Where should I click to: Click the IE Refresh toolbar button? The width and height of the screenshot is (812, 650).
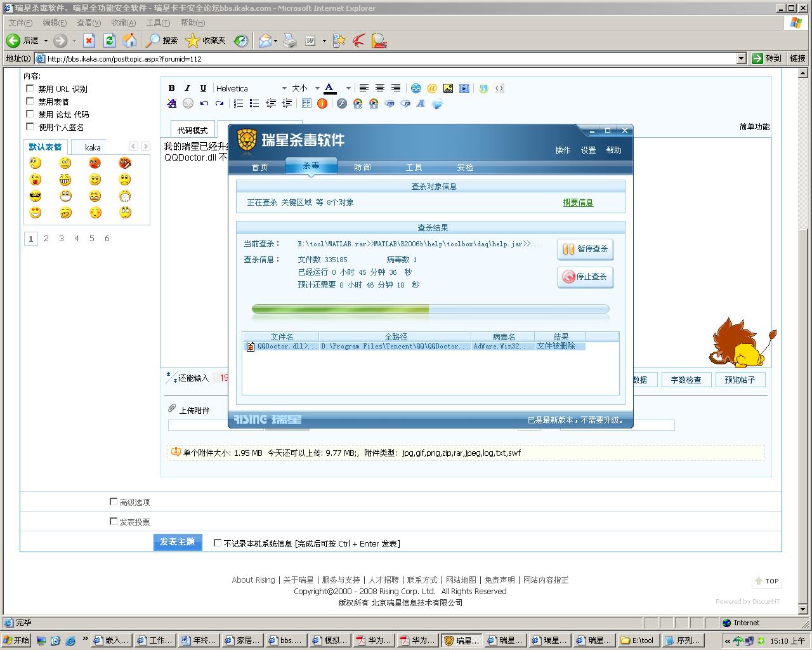[x=109, y=41]
